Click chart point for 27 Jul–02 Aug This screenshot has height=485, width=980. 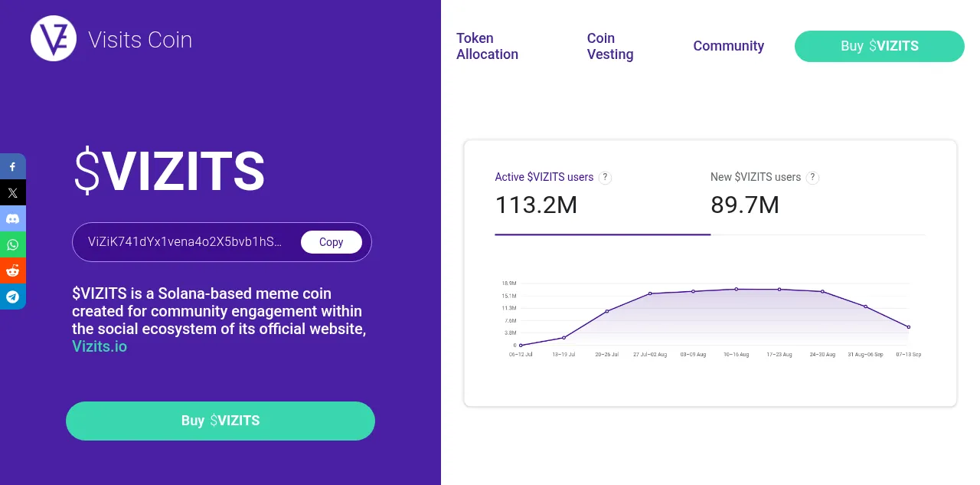coord(650,293)
